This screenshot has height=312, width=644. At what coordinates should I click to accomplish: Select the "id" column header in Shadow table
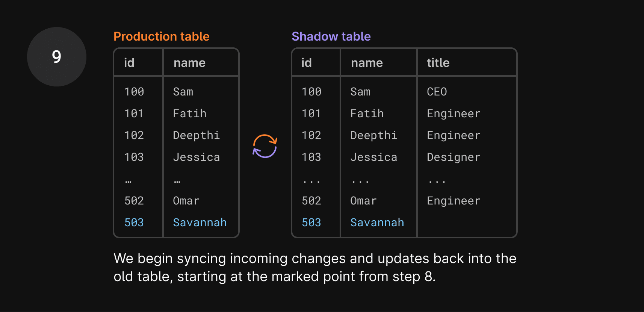(307, 63)
